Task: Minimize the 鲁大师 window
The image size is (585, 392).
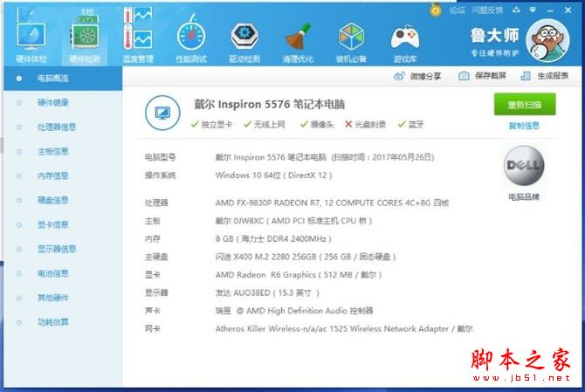Action: pos(549,10)
